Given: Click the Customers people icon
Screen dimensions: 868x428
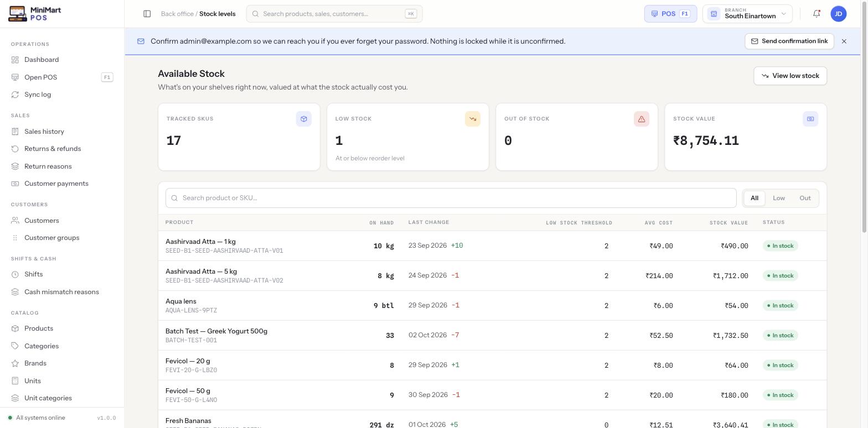Looking at the screenshot, I should 15,221.
